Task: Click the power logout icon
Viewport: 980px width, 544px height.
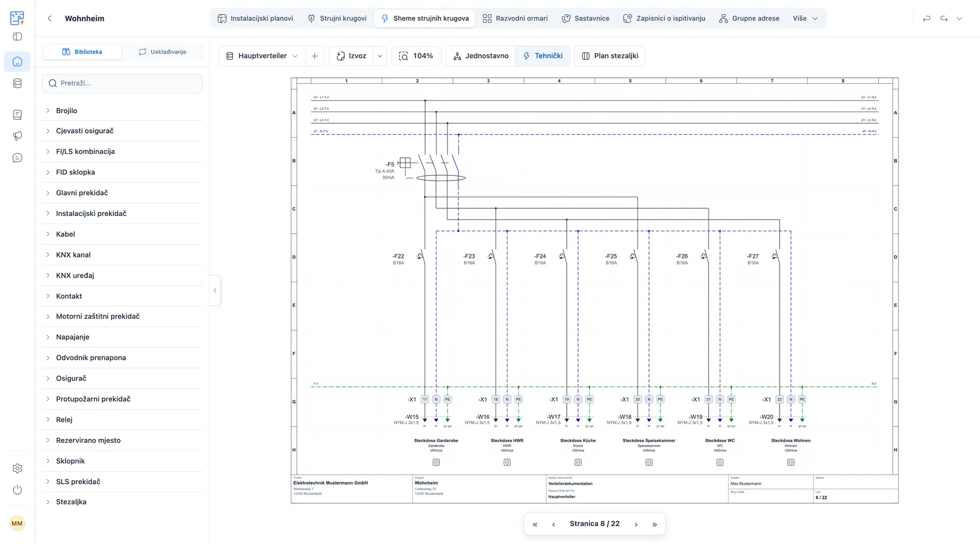Action: (x=17, y=490)
